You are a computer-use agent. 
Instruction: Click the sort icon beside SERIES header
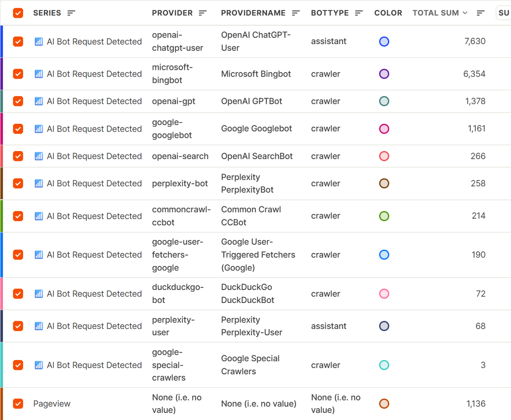point(71,13)
